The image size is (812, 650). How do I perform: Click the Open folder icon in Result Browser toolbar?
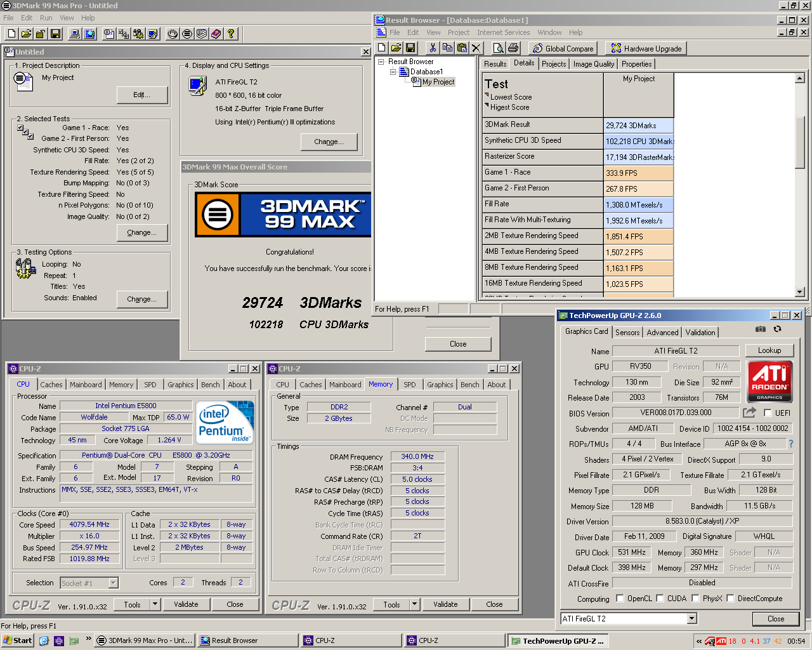pos(396,48)
